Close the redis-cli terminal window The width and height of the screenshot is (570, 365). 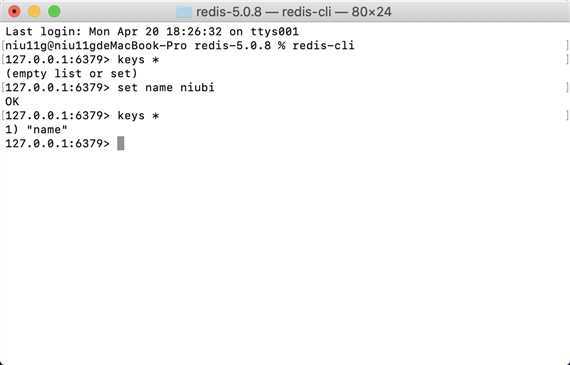click(x=14, y=11)
